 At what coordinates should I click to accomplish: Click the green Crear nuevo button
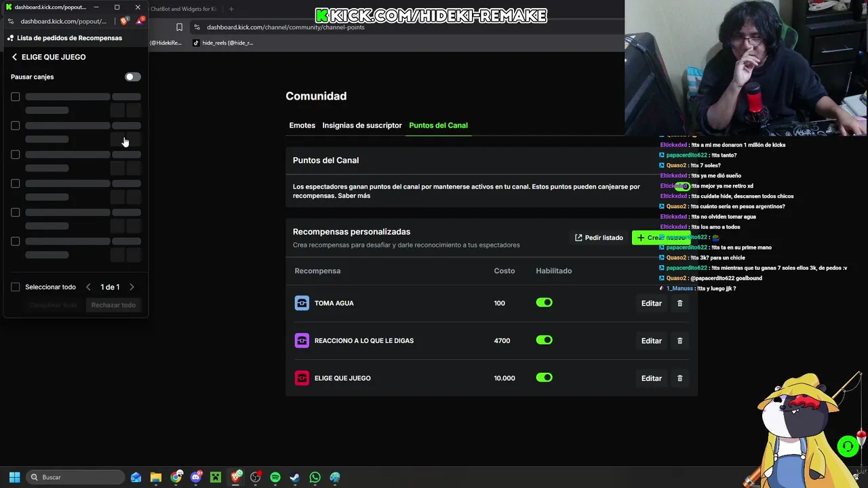point(660,238)
